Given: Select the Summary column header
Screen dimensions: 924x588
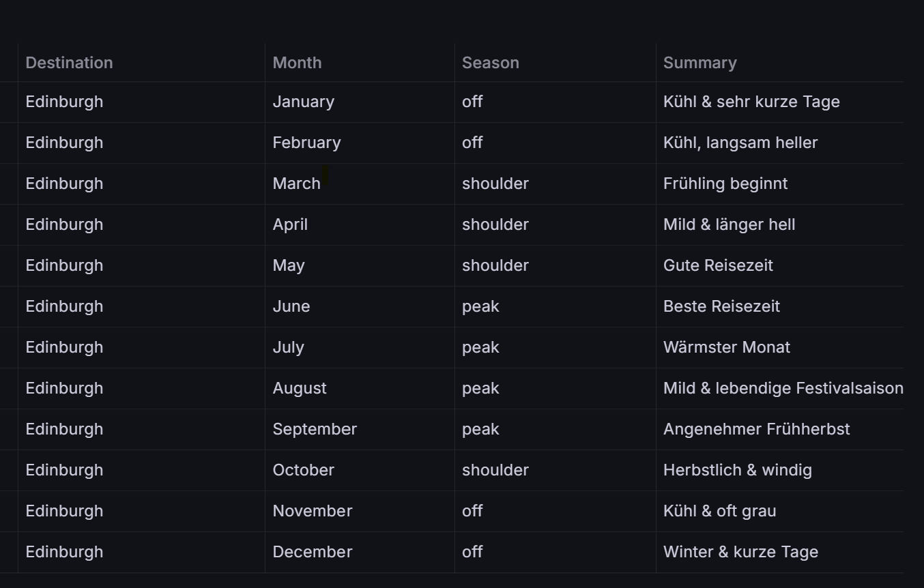Looking at the screenshot, I should (x=699, y=63).
